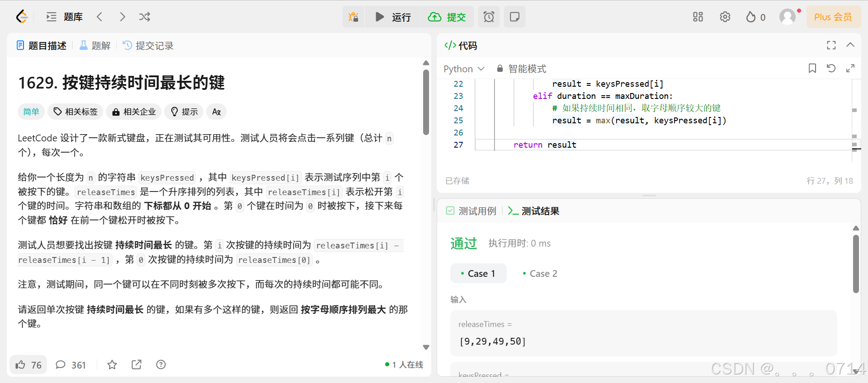The height and width of the screenshot is (383, 868).
Task: Switch to 测试结果 tab
Action: point(533,211)
